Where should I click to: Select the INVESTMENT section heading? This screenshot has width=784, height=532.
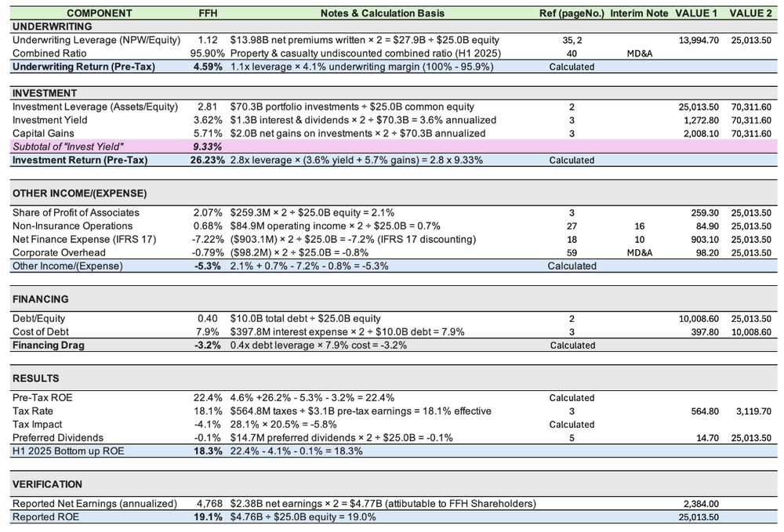click(45, 93)
